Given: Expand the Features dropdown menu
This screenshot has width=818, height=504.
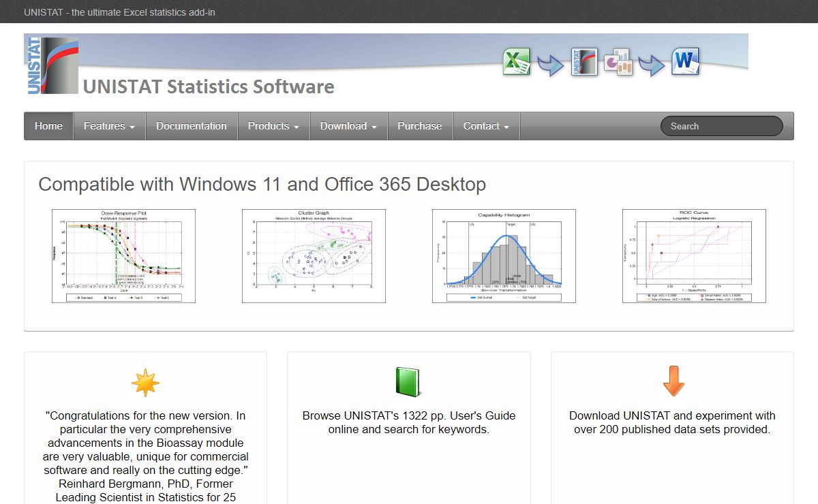Looking at the screenshot, I should point(109,126).
